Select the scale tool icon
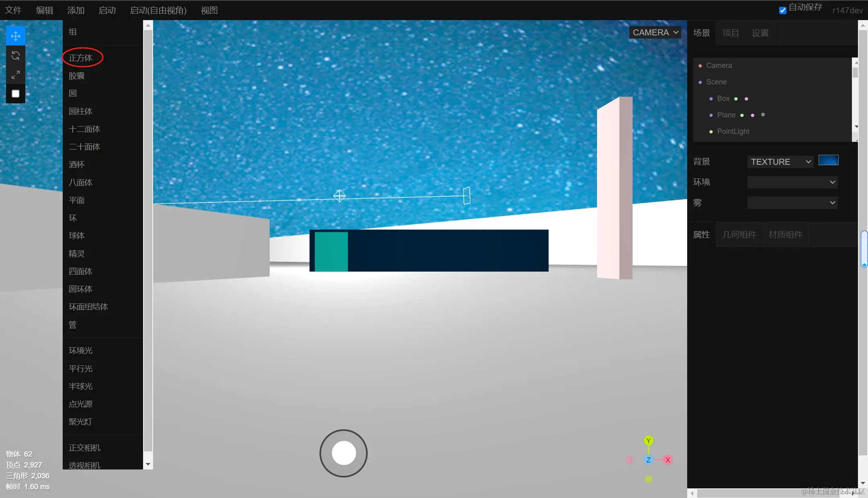Viewport: 868px width, 498px height. tap(16, 75)
